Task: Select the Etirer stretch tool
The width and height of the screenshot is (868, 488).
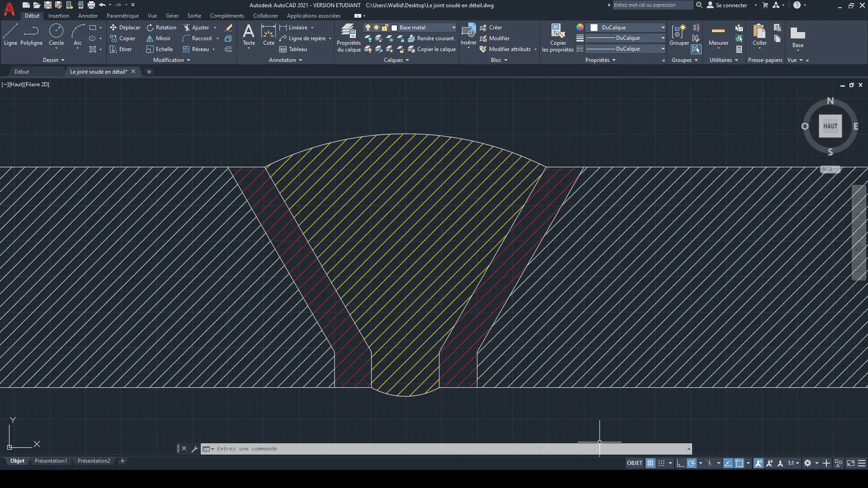Action: [121, 49]
